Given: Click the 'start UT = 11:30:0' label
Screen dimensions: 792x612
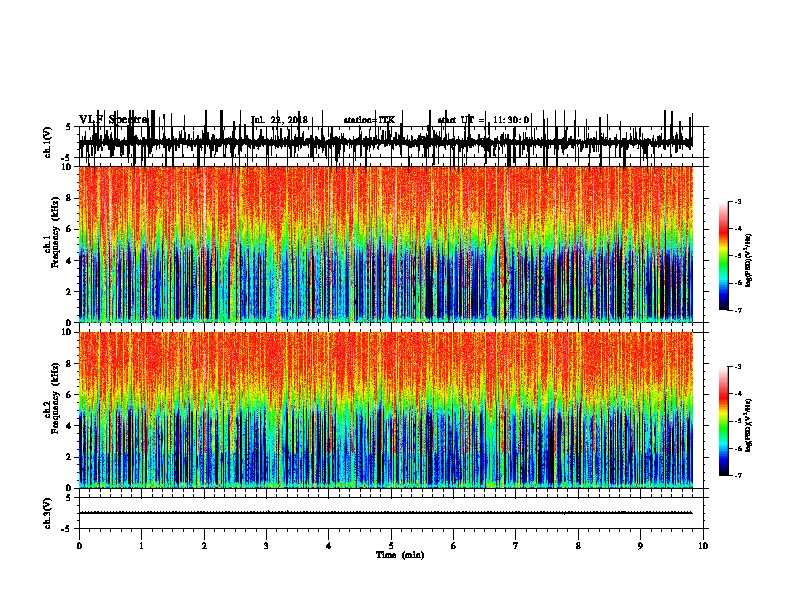Looking at the screenshot, I should (483, 120).
